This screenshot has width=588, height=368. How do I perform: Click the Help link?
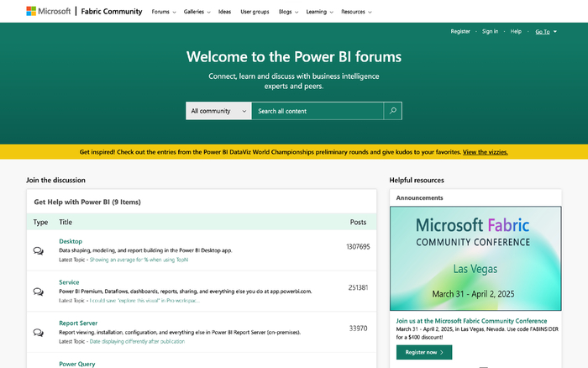516,32
